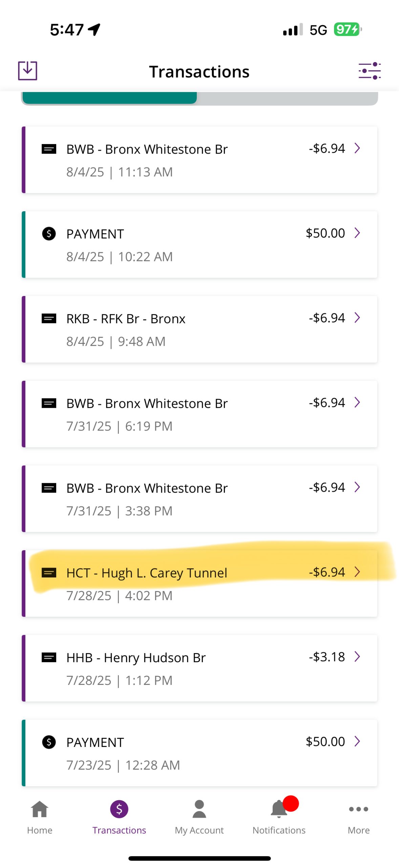Tap the -$3.18 Henry Hudson amount
The height and width of the screenshot is (868, 399).
[327, 657]
